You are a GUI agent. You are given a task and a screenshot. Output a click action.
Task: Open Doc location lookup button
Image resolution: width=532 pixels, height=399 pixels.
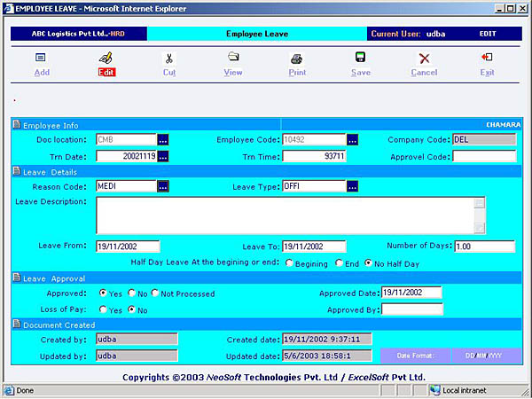(x=163, y=139)
